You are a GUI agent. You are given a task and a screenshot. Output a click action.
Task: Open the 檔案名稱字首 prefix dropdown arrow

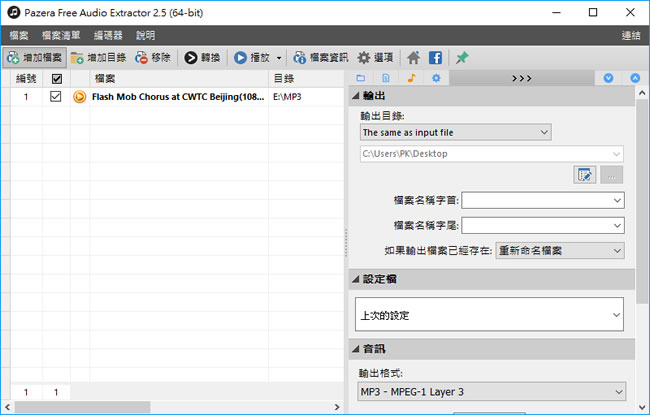click(617, 201)
